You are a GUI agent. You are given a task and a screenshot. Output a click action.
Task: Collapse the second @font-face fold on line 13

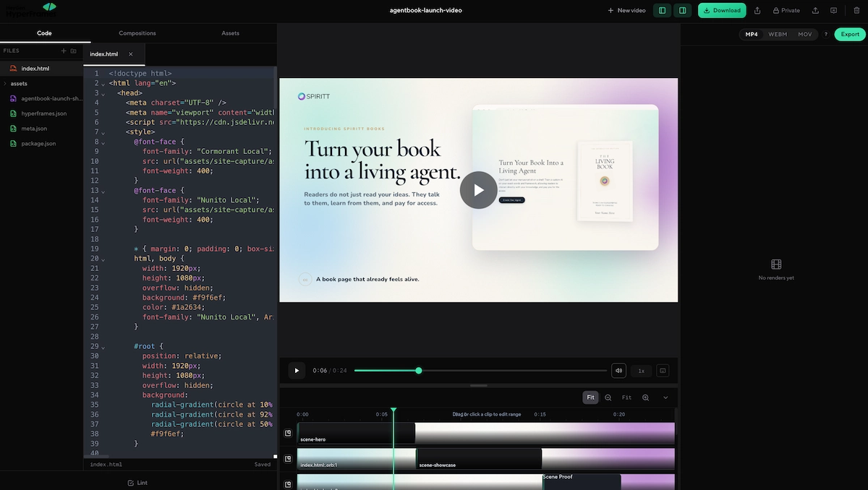click(x=103, y=191)
